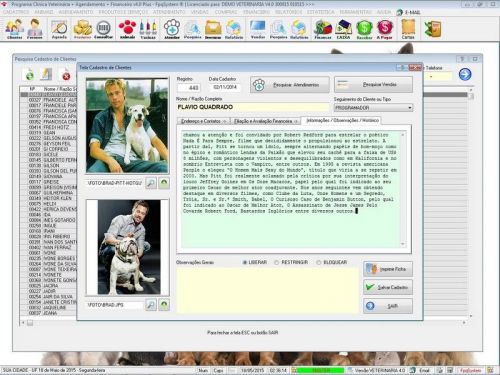Open the Agenda toolbar icon

click(59, 29)
